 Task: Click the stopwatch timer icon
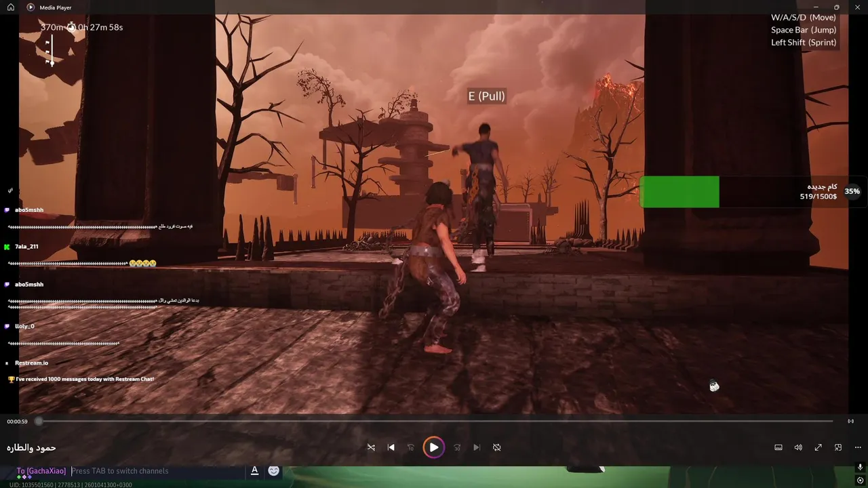click(x=71, y=27)
